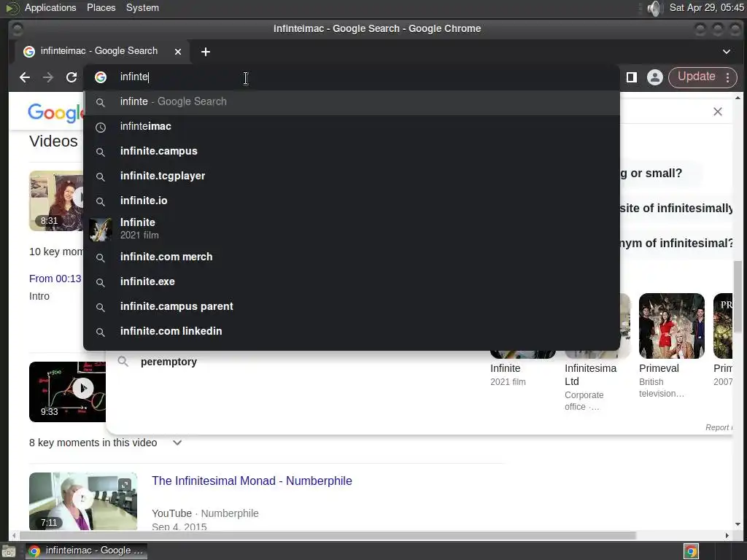Viewport: 747px width, 560px height.
Task: Choose the 'infinite.campus parent' suggestion
Action: point(352,307)
